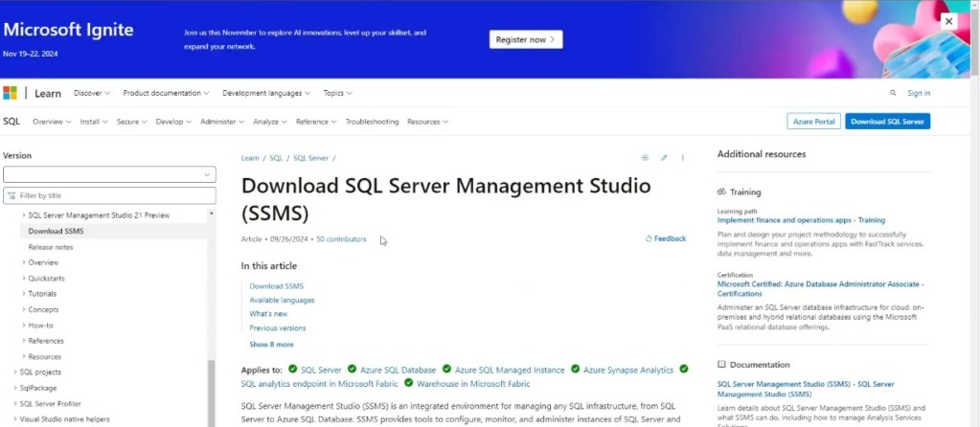
Task: Click the Troubleshooting menu item
Action: pos(372,122)
